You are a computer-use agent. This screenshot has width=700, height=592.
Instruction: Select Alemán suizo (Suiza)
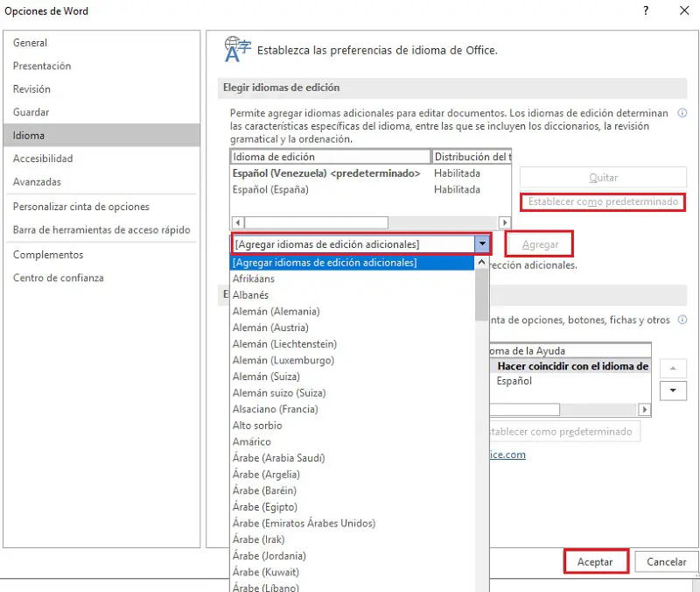pos(352,393)
